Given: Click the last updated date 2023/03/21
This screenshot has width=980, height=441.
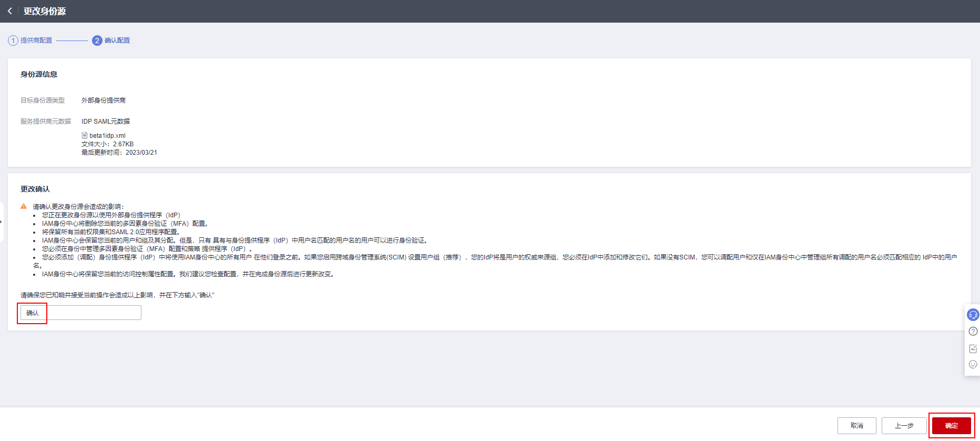Looking at the screenshot, I should click(x=141, y=152).
